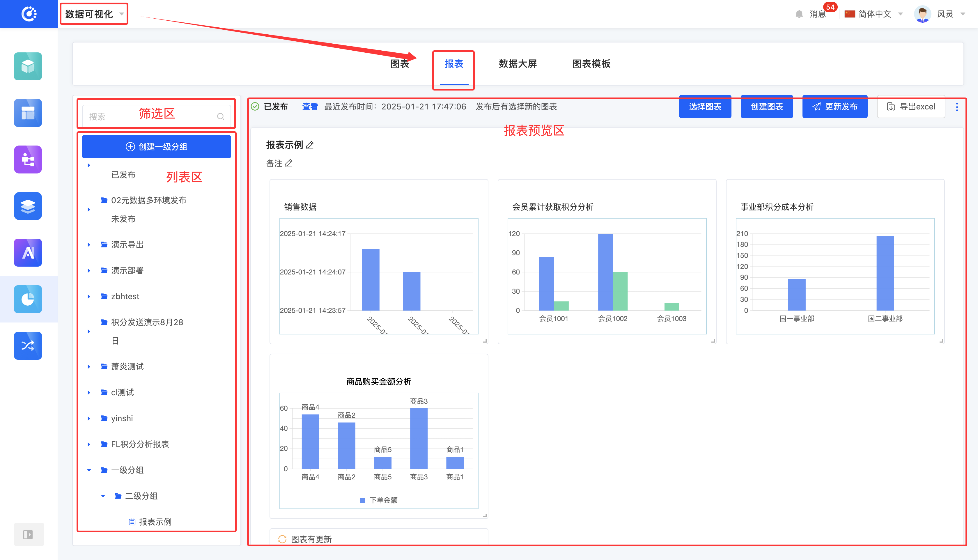Toggle the 下单金额 legend marker
This screenshot has width=978, height=560.
pyautogui.click(x=362, y=500)
